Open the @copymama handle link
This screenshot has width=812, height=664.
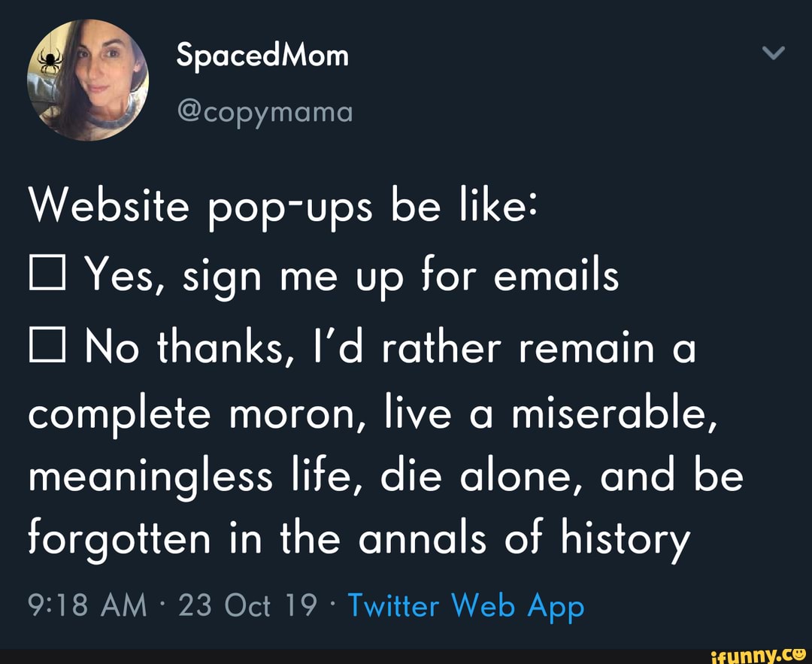264,112
